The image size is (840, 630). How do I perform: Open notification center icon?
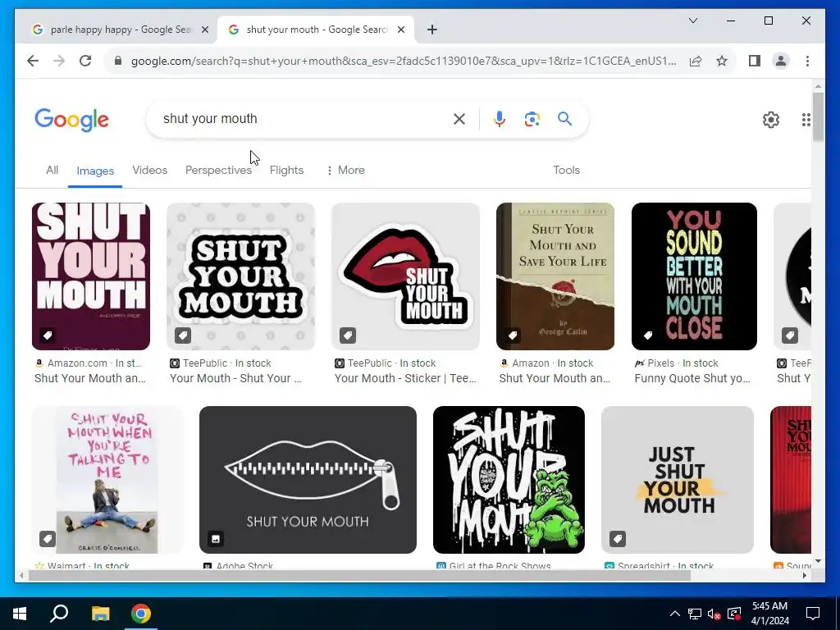click(x=813, y=614)
